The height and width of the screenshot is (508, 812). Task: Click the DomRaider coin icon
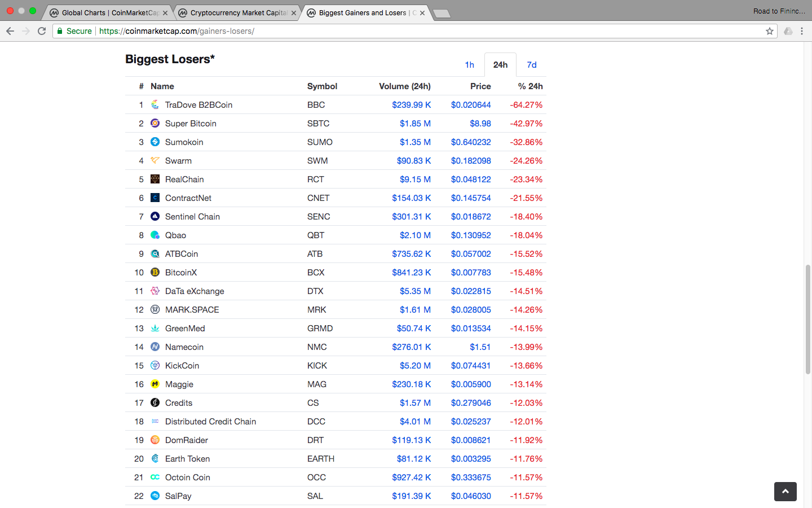coord(155,440)
